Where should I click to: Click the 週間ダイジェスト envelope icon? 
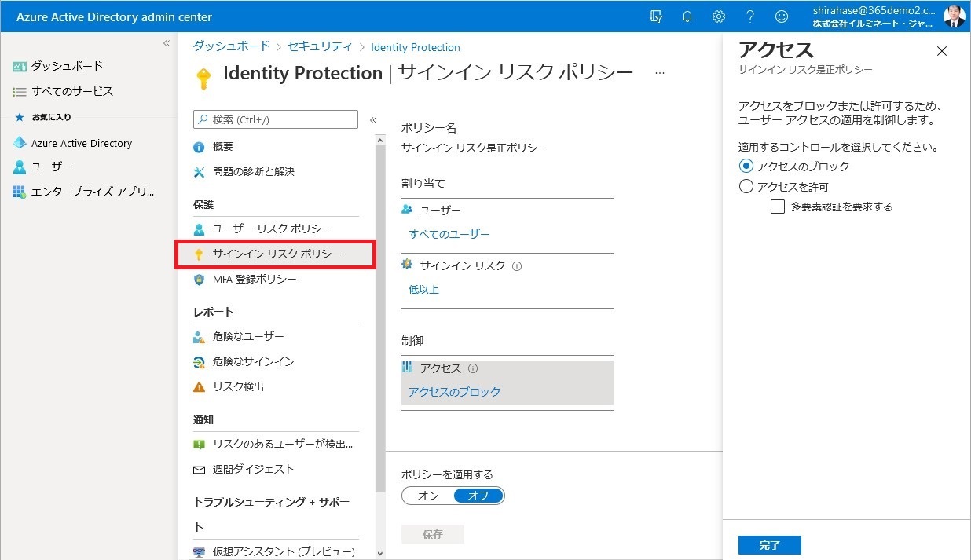click(199, 470)
